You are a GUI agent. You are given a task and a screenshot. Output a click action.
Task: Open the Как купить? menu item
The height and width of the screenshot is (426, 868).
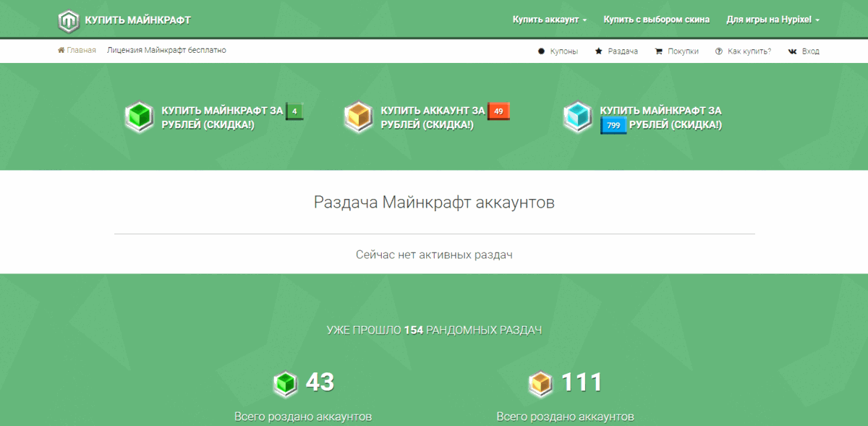tap(749, 51)
